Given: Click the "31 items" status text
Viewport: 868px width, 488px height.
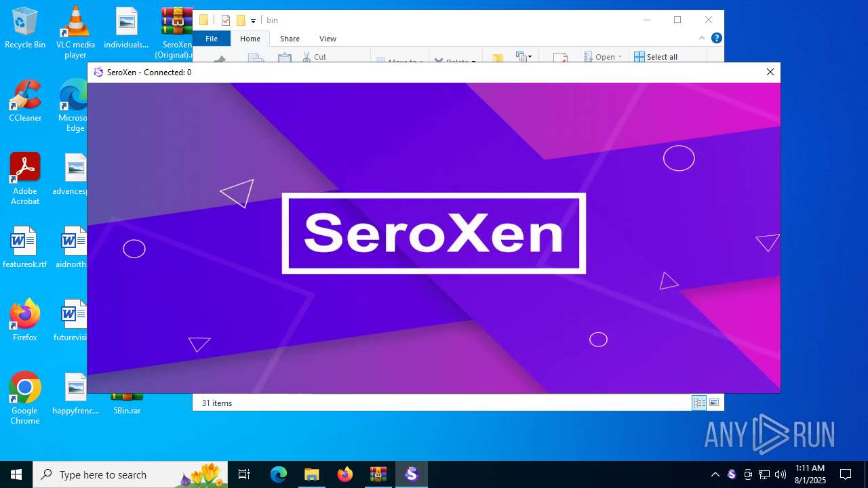Looking at the screenshot, I should pyautogui.click(x=217, y=403).
